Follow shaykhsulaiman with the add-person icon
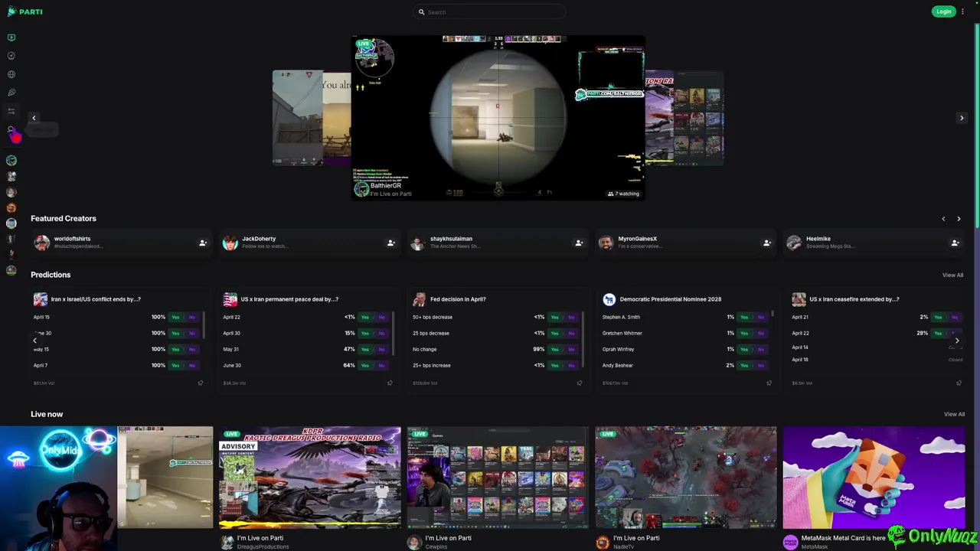The image size is (980, 551). click(579, 243)
